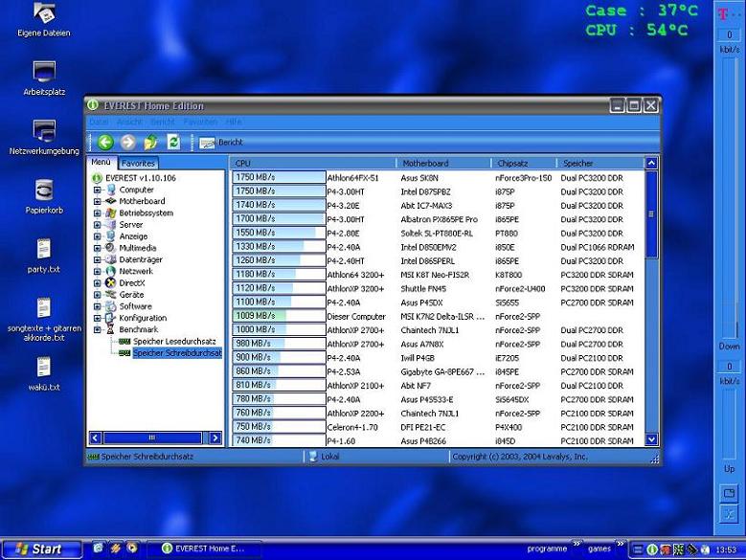Select the Netzwerk tree node

coord(136,271)
